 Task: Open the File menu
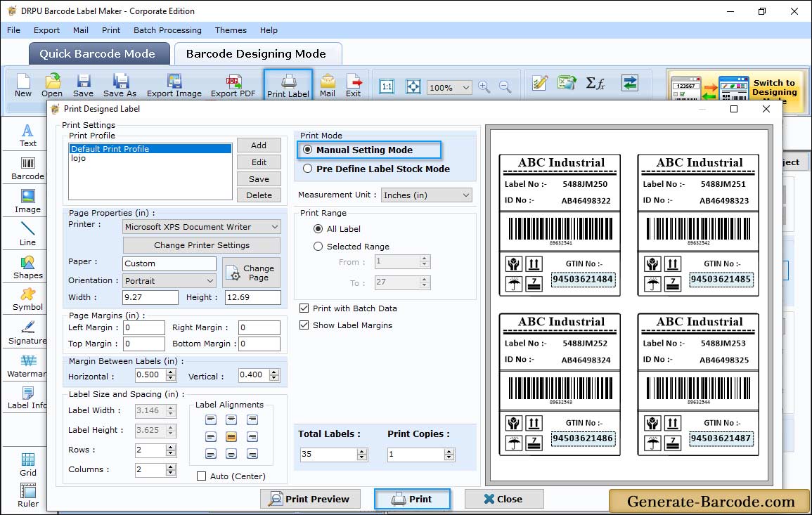coord(13,30)
